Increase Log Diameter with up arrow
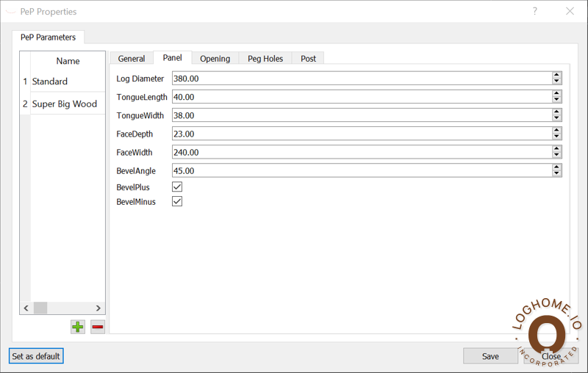This screenshot has width=588, height=373. tap(556, 75)
